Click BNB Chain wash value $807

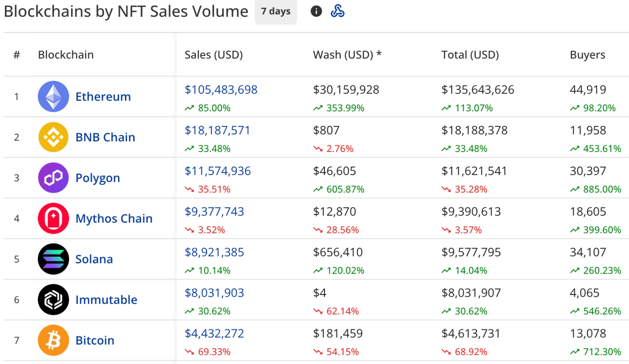326,130
